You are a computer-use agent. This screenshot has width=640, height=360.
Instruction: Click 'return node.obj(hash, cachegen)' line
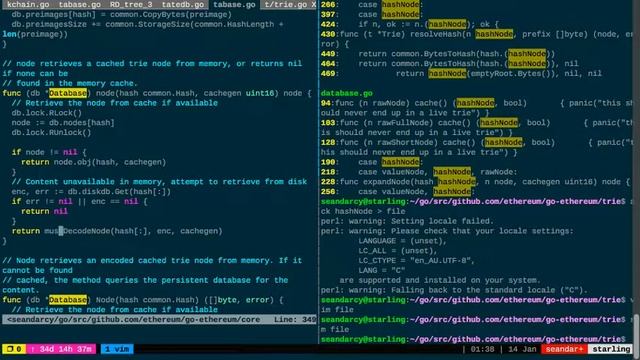click(x=93, y=162)
